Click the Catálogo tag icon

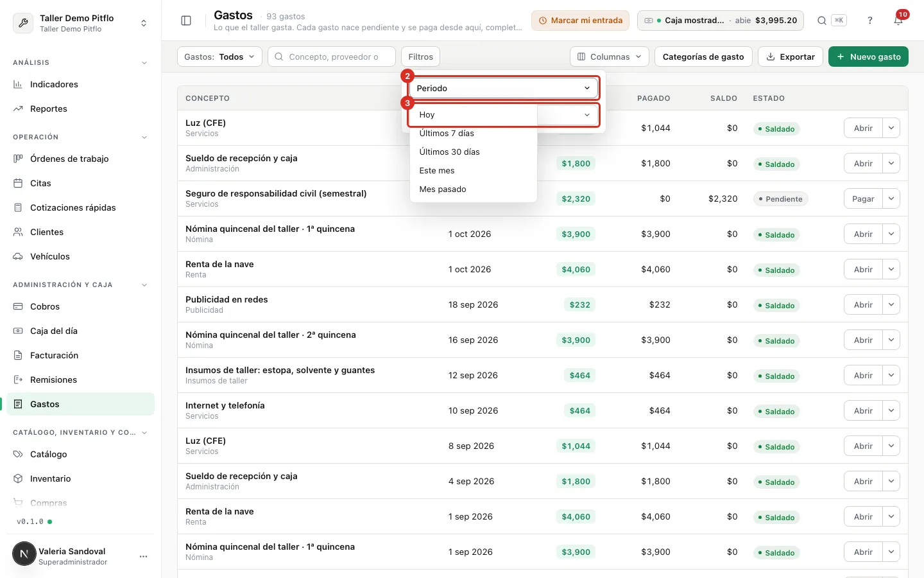pos(18,454)
